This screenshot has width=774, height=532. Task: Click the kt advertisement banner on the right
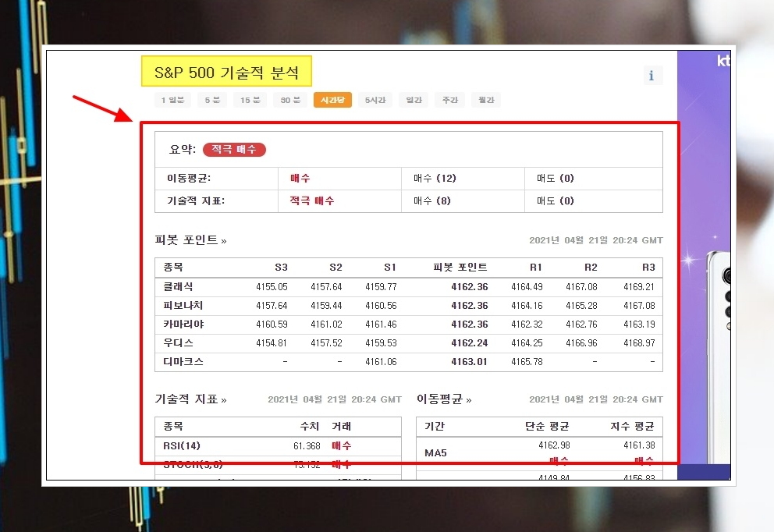[x=704, y=264]
